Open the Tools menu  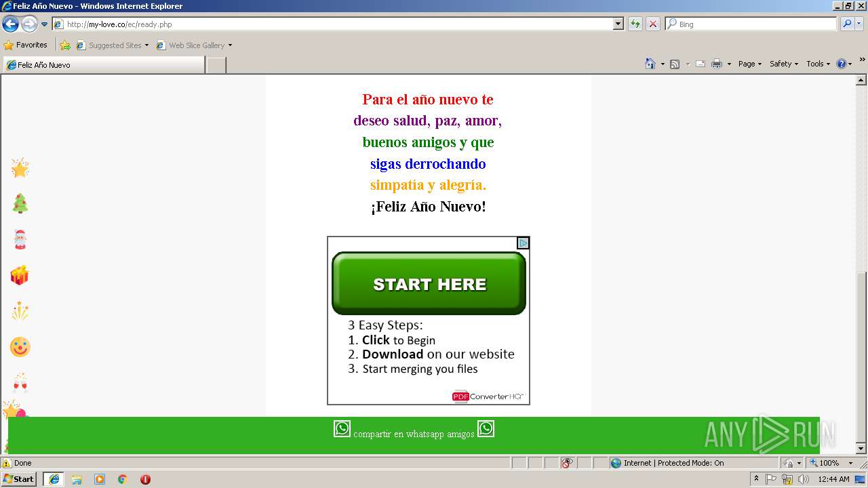tap(818, 64)
